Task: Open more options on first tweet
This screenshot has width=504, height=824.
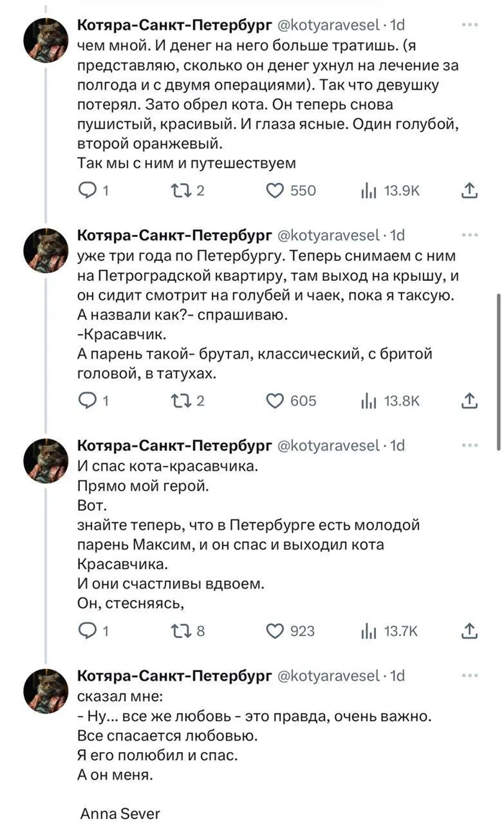Action: (x=469, y=24)
